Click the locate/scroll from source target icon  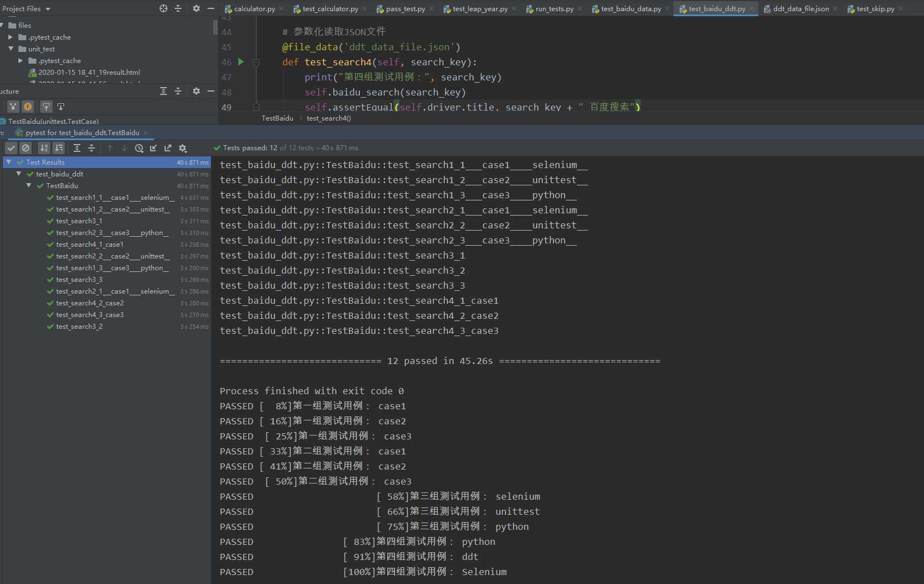(x=163, y=8)
